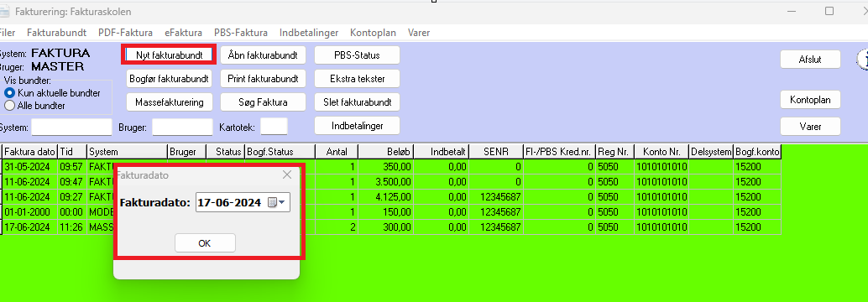The width and height of the screenshot is (868, 302).
Task: Open the PDF-Faktura menu
Action: click(125, 33)
